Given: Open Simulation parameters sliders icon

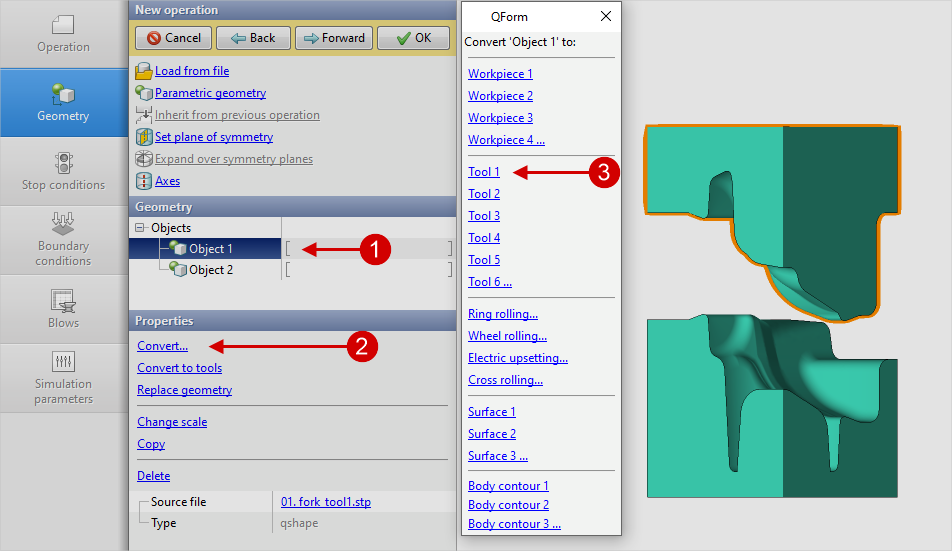Looking at the screenshot, I should [x=63, y=361].
